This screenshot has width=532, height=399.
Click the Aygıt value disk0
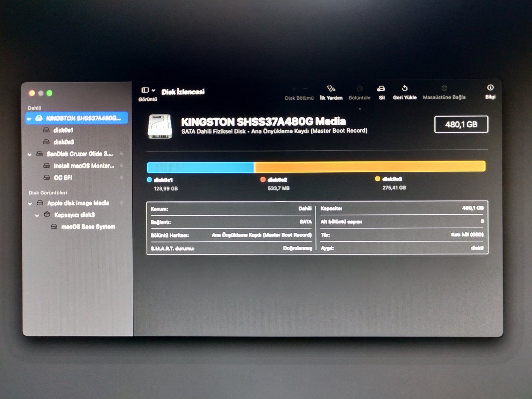[477, 248]
